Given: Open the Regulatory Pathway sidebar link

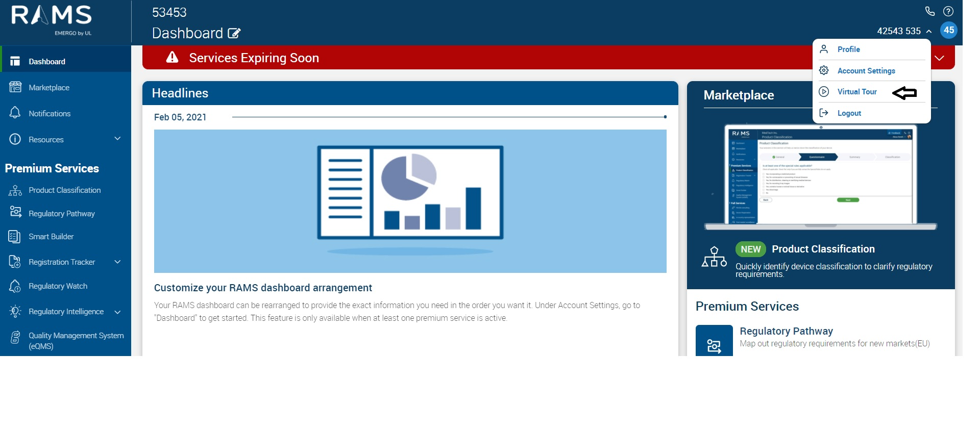Looking at the screenshot, I should pyautogui.click(x=62, y=214).
